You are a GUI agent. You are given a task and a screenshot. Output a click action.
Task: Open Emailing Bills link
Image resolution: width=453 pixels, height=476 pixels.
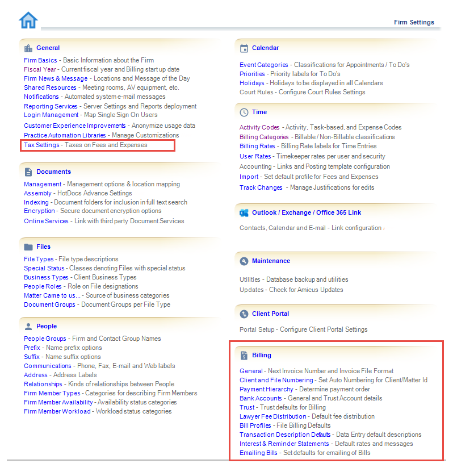[x=258, y=453]
